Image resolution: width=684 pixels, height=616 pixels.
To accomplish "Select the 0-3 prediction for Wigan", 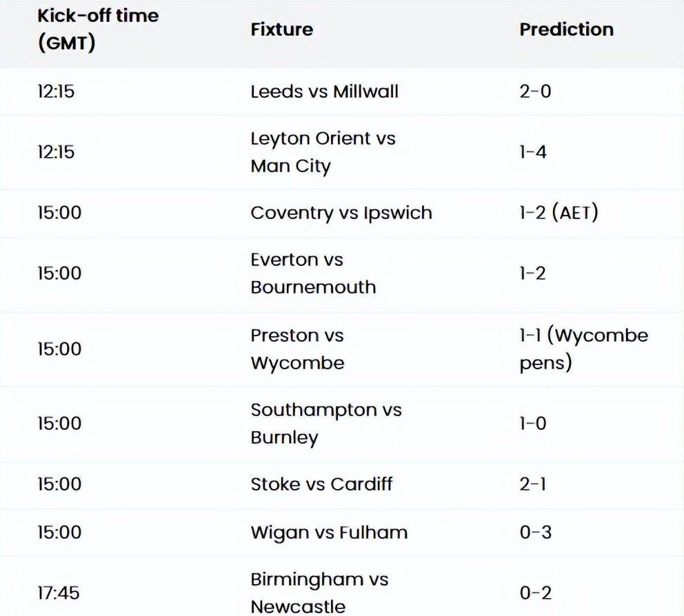I will pyautogui.click(x=535, y=533).
